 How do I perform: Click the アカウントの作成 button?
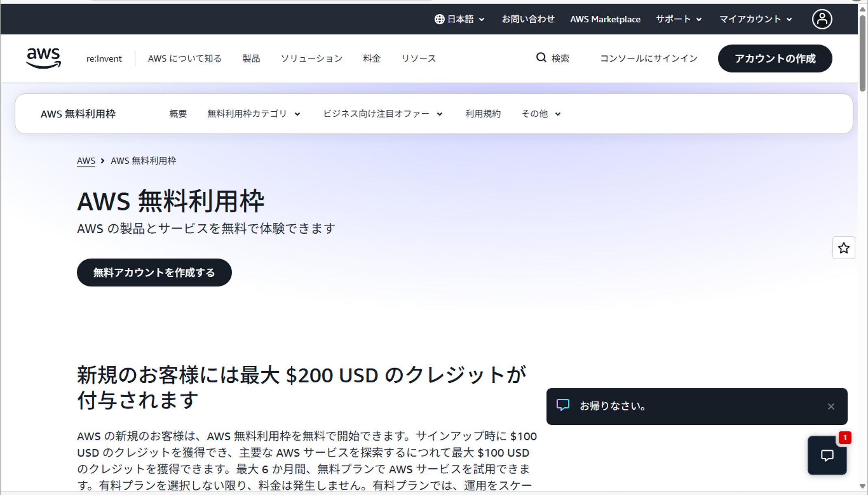tap(775, 59)
